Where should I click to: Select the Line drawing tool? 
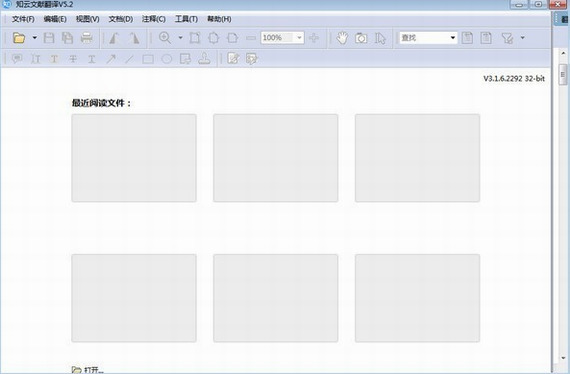click(x=129, y=59)
